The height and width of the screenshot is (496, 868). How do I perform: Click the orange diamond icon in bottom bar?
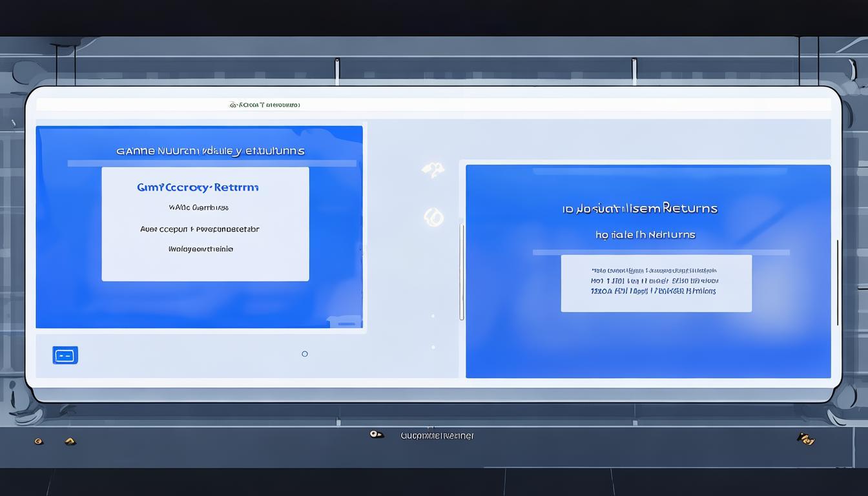(70, 441)
